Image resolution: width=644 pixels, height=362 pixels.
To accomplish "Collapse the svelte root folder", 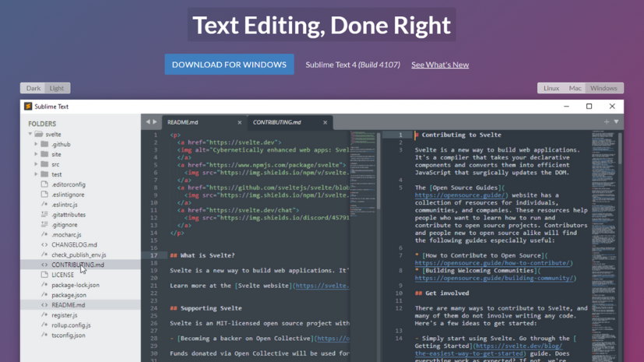I will 30,134.
